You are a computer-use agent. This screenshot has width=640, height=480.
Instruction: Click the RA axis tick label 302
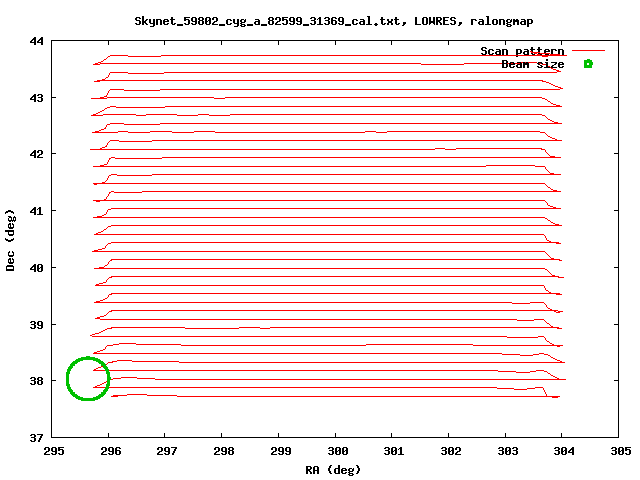click(x=450, y=451)
